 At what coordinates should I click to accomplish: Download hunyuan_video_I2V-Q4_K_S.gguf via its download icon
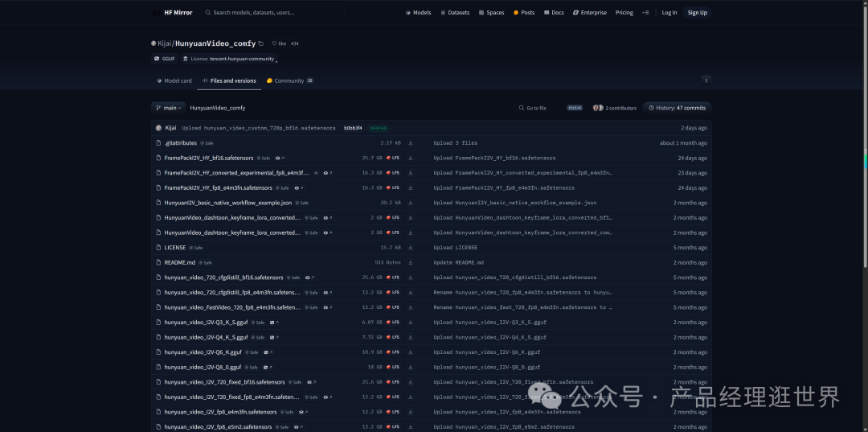[x=411, y=337]
